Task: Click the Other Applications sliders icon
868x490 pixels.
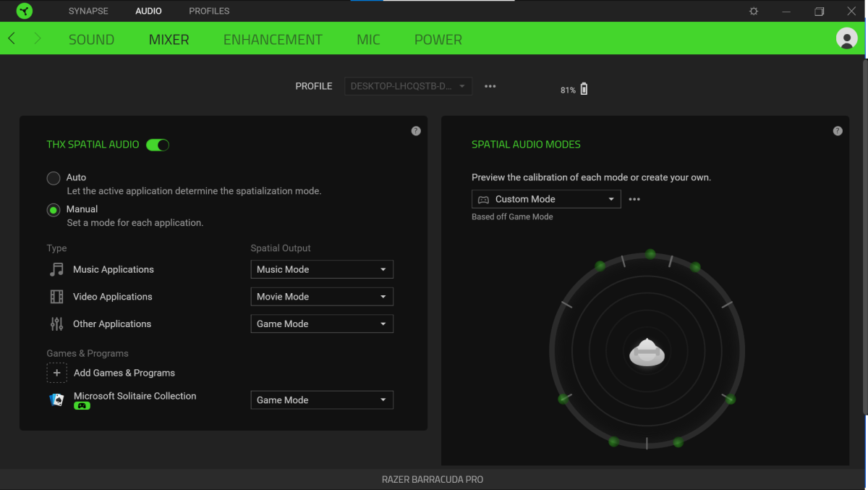Action: click(x=56, y=324)
